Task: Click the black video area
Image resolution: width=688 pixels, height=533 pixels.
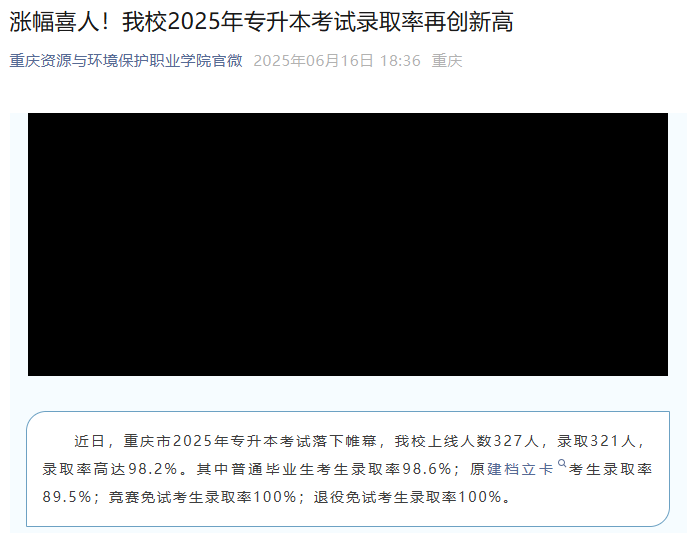Action: tap(348, 244)
